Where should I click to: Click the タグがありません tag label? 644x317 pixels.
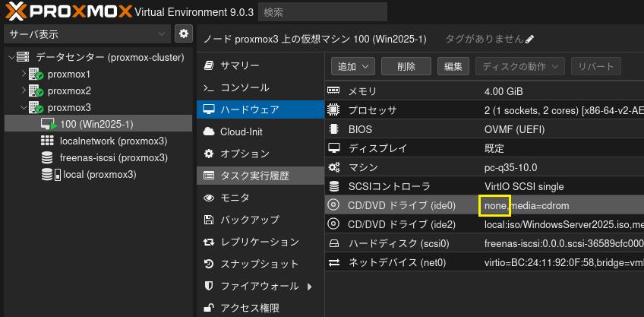(485, 39)
